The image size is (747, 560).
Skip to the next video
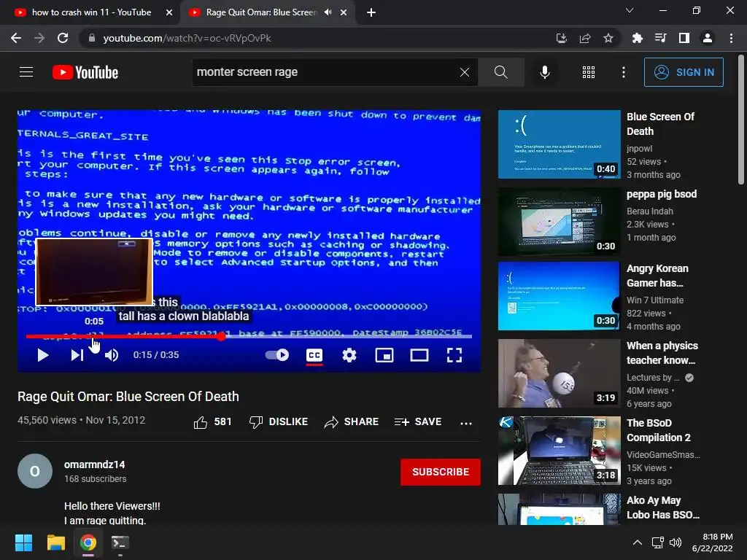[x=77, y=355]
